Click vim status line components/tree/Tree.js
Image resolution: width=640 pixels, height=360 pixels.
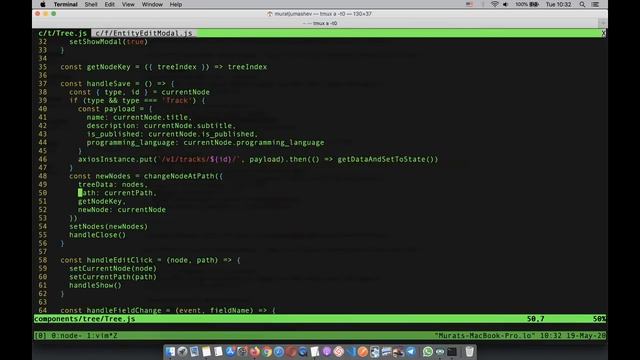84,319
